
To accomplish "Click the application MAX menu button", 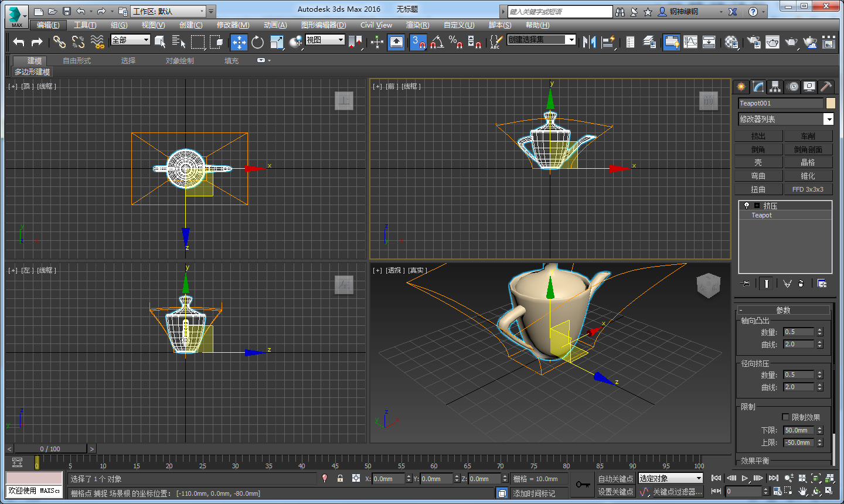I will (x=16, y=16).
